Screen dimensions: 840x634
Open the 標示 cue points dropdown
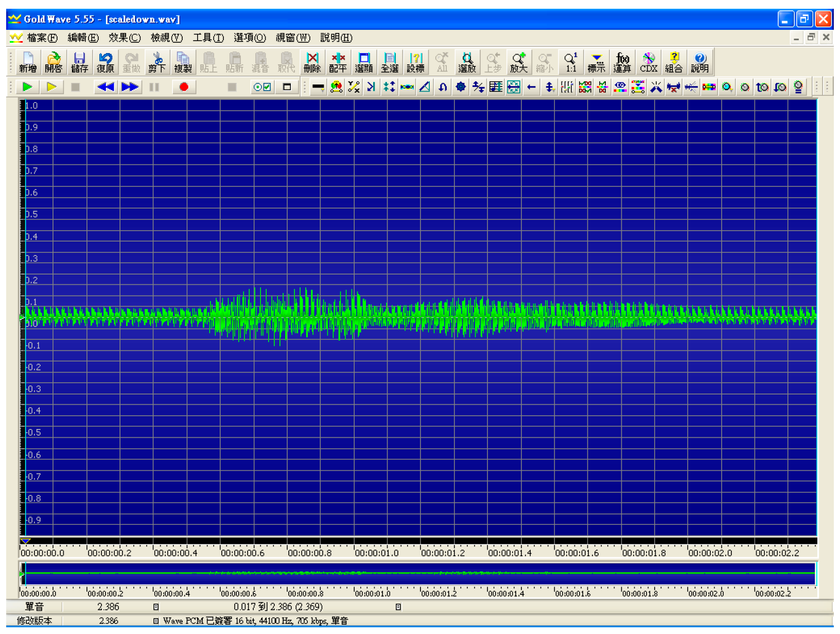coord(596,62)
